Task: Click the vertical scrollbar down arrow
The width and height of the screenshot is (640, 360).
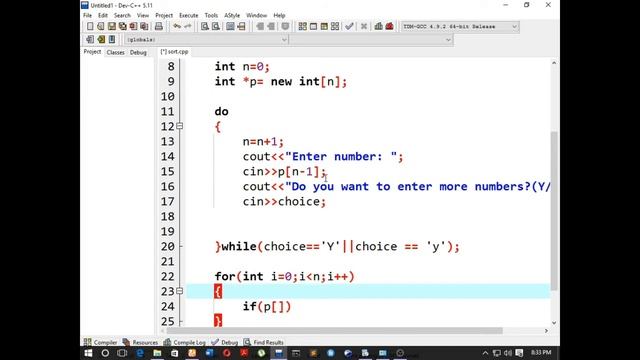Action: point(554,322)
